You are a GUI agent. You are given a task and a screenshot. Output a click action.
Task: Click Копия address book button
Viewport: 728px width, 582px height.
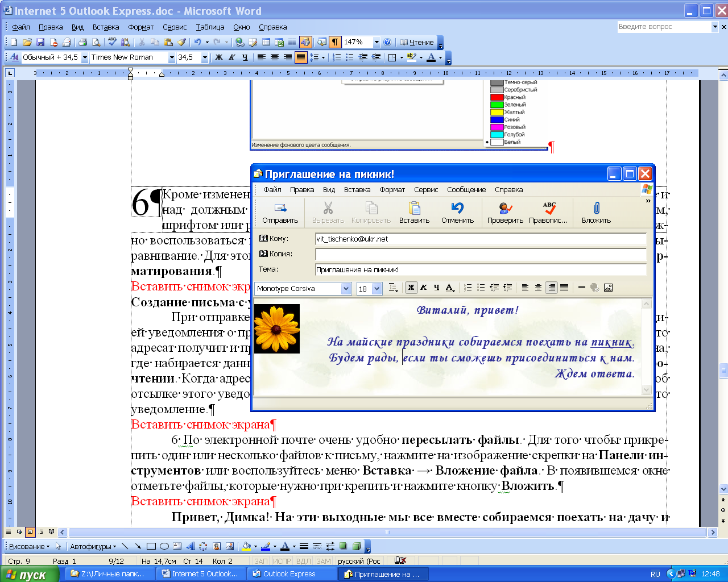click(275, 254)
